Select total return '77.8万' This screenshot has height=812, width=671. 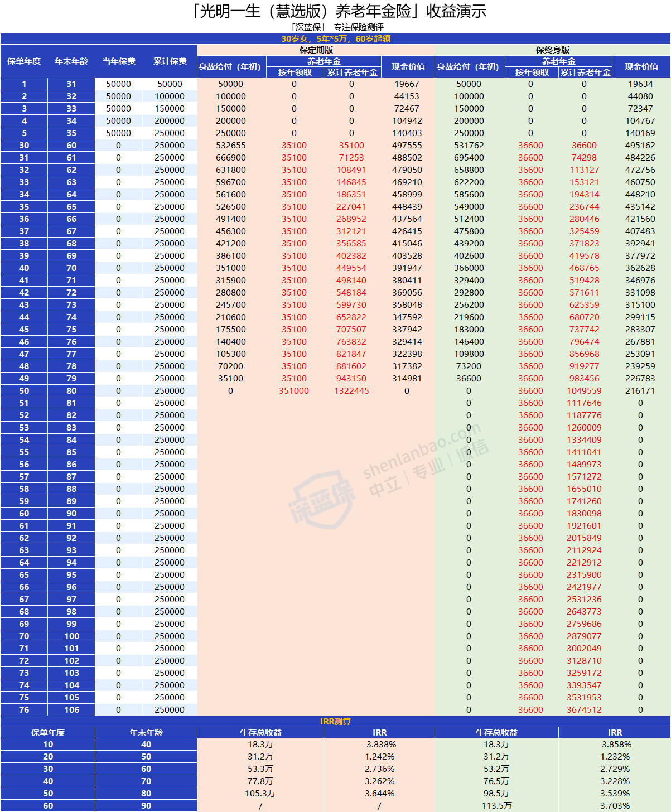point(260,781)
